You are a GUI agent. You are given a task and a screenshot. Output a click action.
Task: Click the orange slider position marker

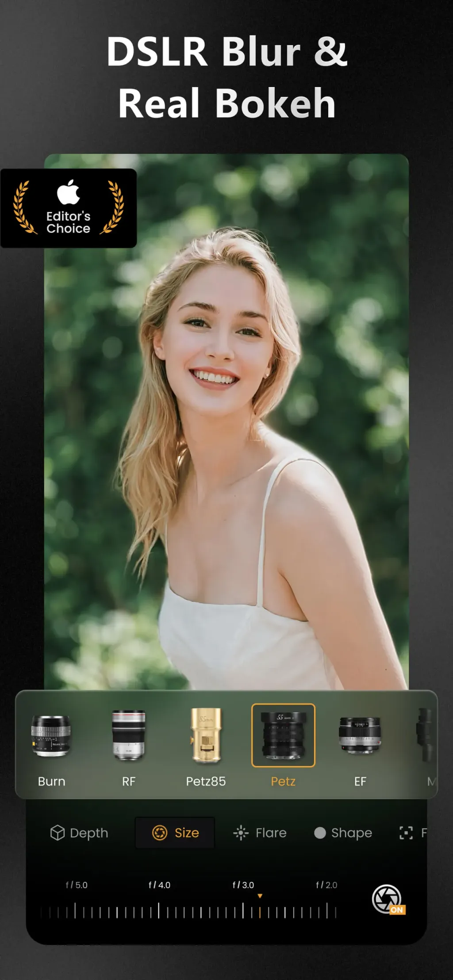tap(260, 896)
